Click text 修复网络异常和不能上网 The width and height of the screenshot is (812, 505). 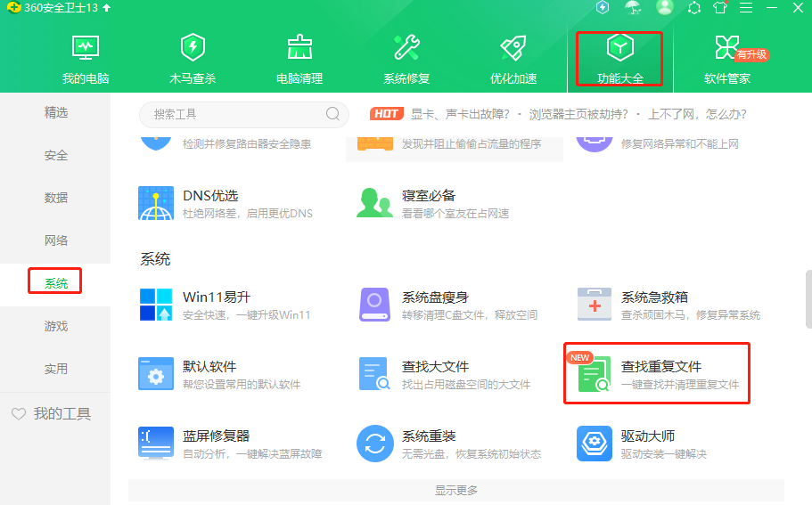click(x=679, y=144)
